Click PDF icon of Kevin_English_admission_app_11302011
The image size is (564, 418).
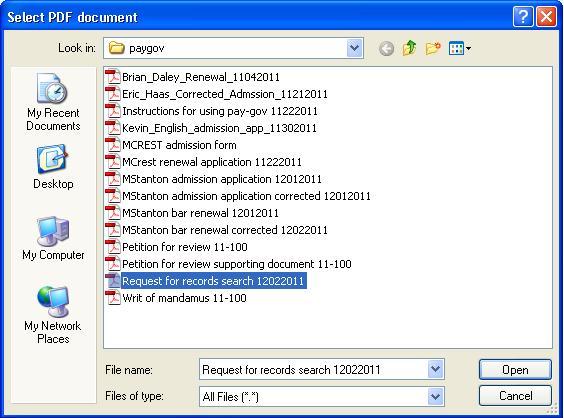[x=113, y=127]
